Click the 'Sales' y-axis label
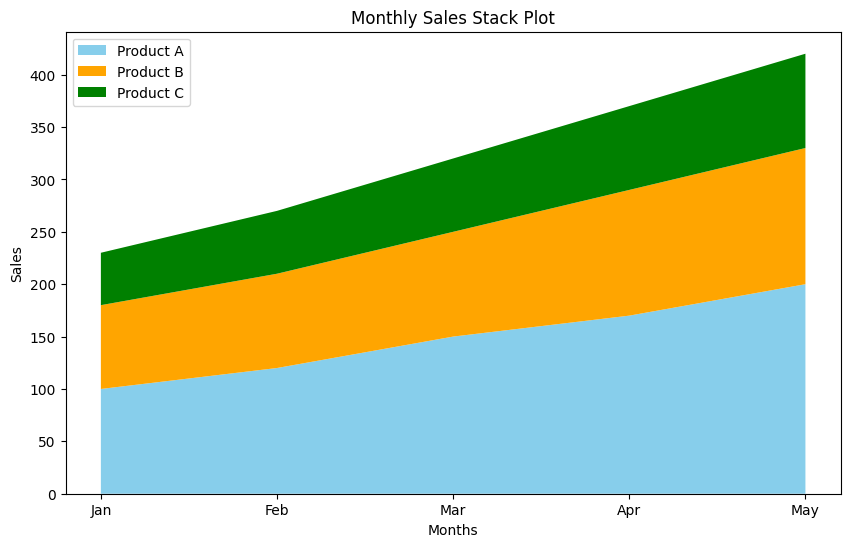850x547 pixels. coord(17,263)
